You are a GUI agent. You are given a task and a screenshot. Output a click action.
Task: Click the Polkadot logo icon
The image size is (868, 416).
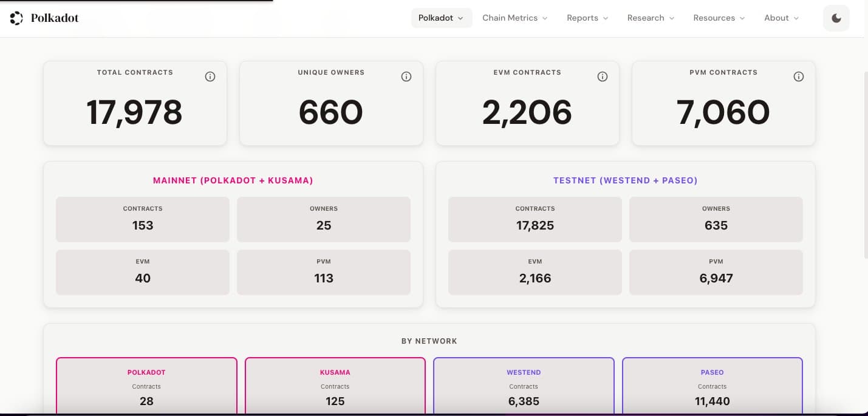pos(15,18)
